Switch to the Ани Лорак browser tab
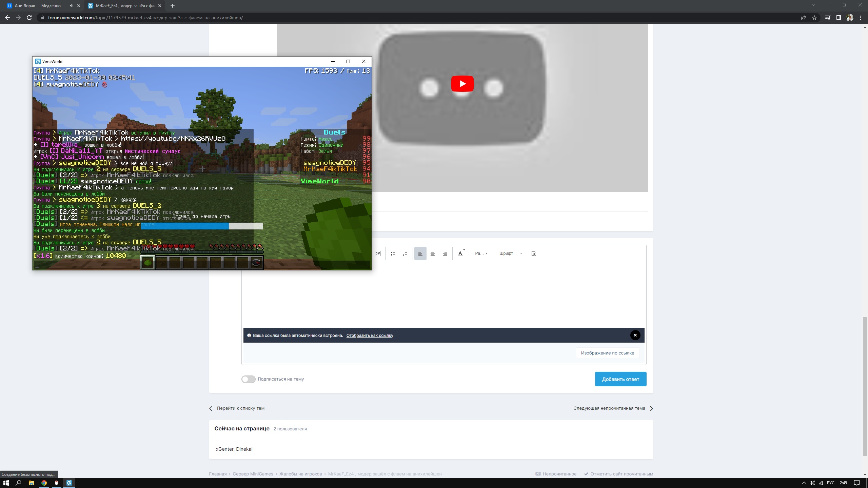 point(37,6)
